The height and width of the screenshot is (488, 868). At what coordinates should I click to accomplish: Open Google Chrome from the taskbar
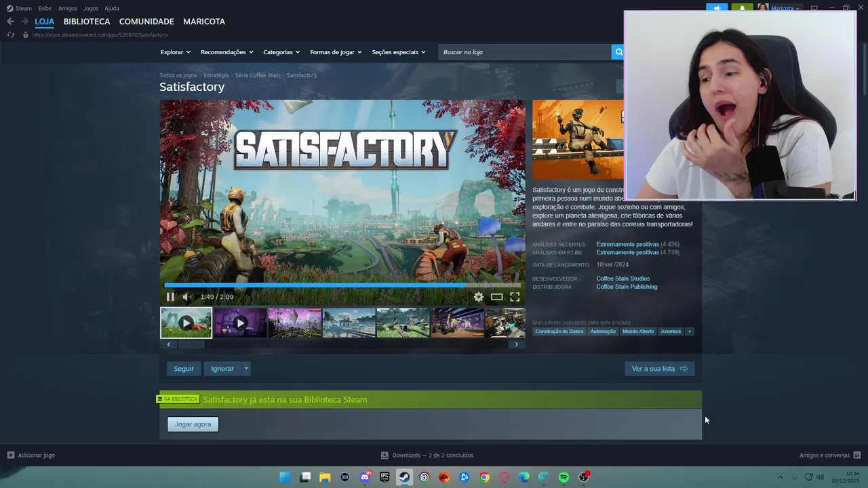coord(484,477)
